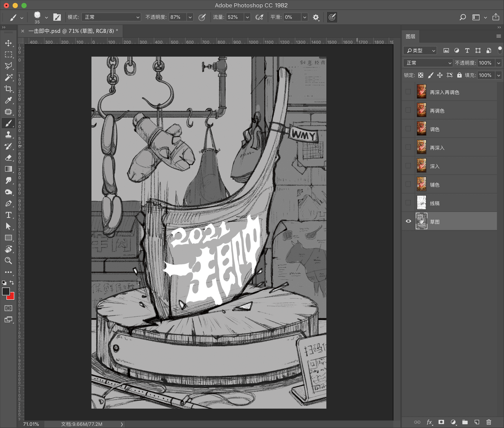Select the Horizontal Type tool

pos(8,215)
